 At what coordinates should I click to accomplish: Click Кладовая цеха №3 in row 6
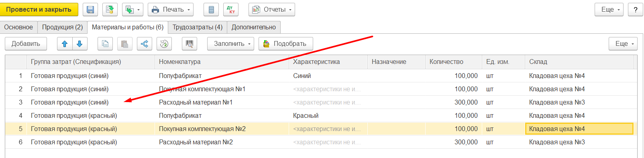[579, 142]
